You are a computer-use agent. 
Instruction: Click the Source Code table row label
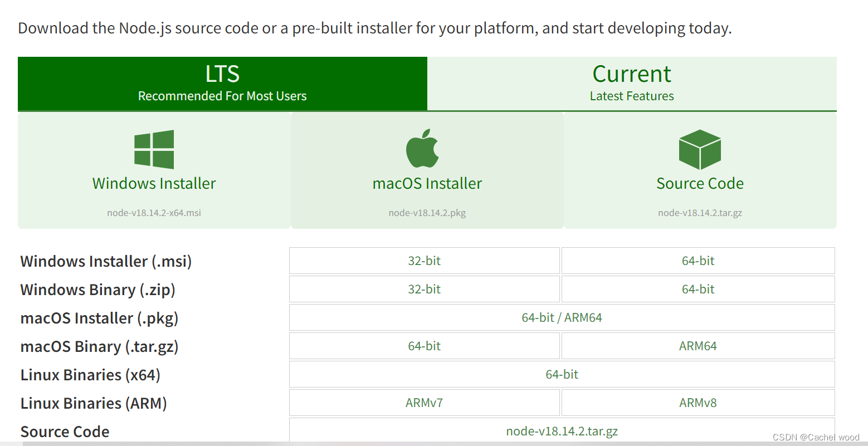pos(65,432)
